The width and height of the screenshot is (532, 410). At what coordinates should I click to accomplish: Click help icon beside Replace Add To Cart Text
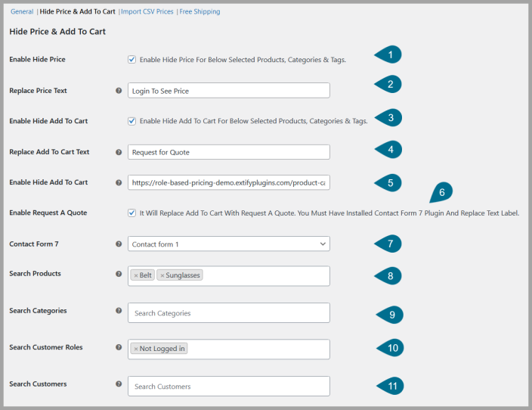[119, 152]
